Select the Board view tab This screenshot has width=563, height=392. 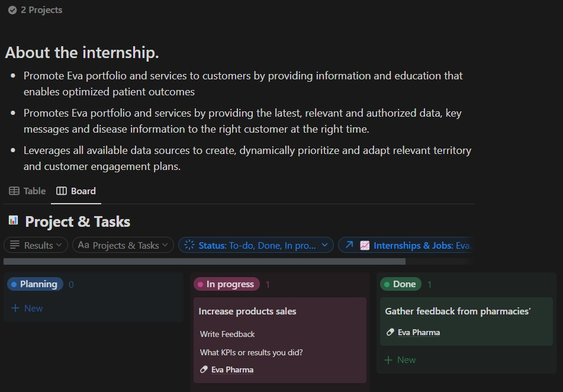[76, 191]
